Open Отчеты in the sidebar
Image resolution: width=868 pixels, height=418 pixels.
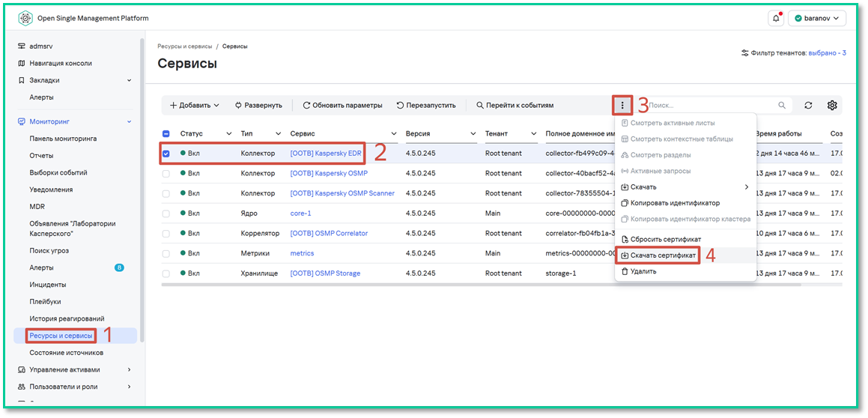[41, 156]
